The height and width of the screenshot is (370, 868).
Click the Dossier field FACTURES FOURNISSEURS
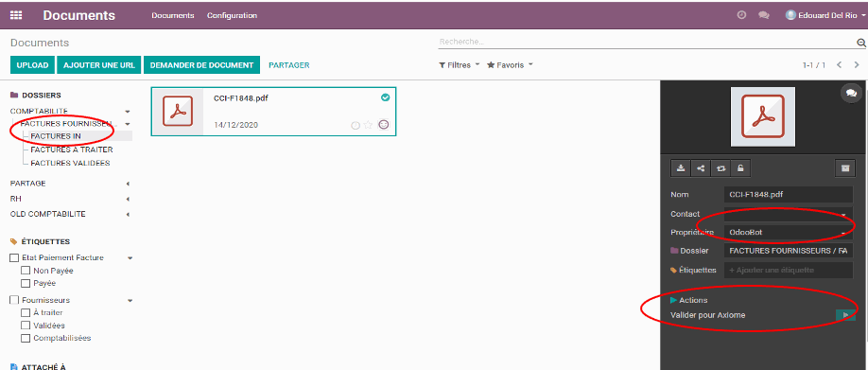789,251
